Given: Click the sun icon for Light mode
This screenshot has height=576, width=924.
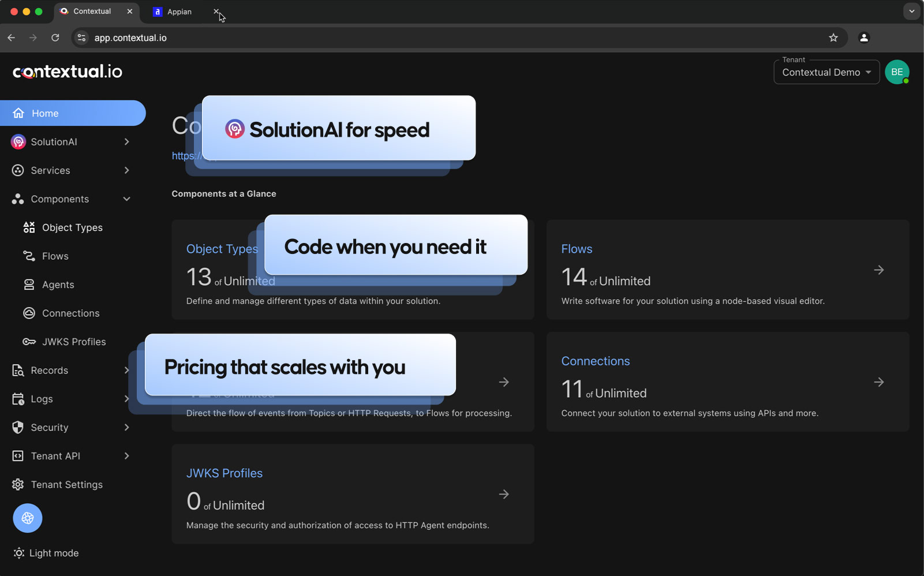Looking at the screenshot, I should tap(19, 553).
